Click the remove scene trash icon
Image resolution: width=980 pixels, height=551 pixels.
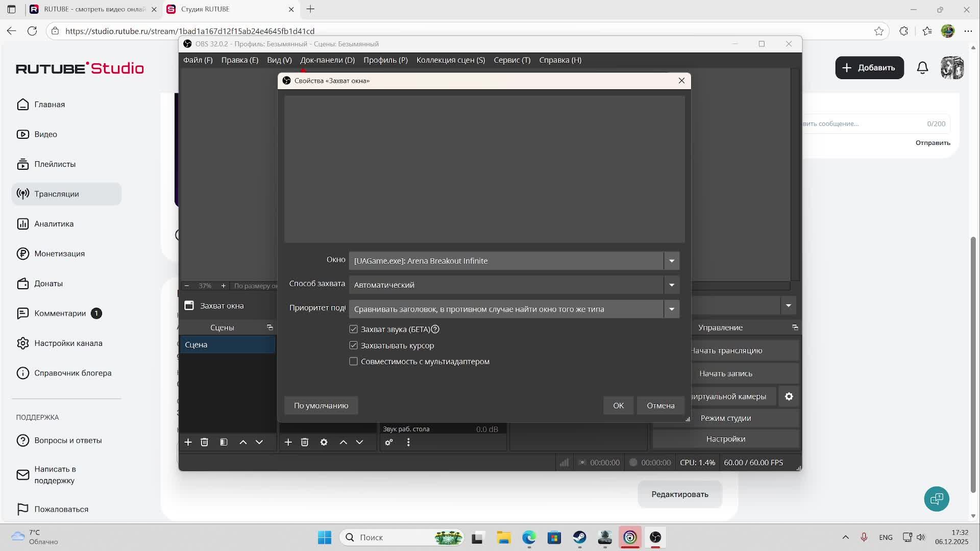[x=204, y=442]
